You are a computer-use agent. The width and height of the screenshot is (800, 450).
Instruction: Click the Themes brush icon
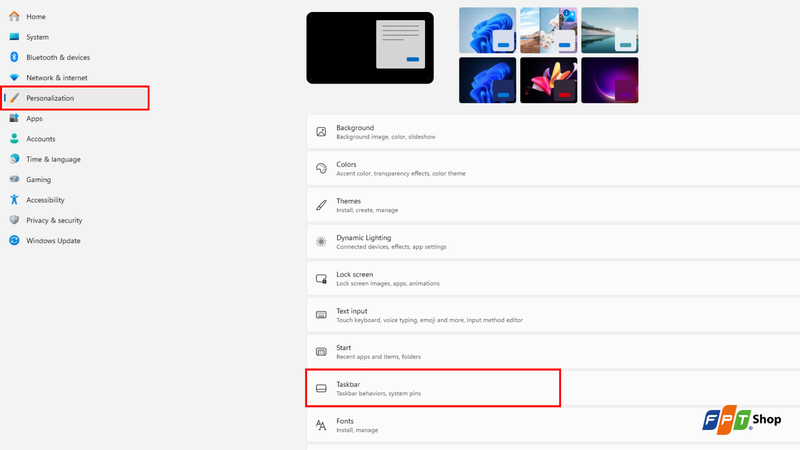(x=321, y=205)
